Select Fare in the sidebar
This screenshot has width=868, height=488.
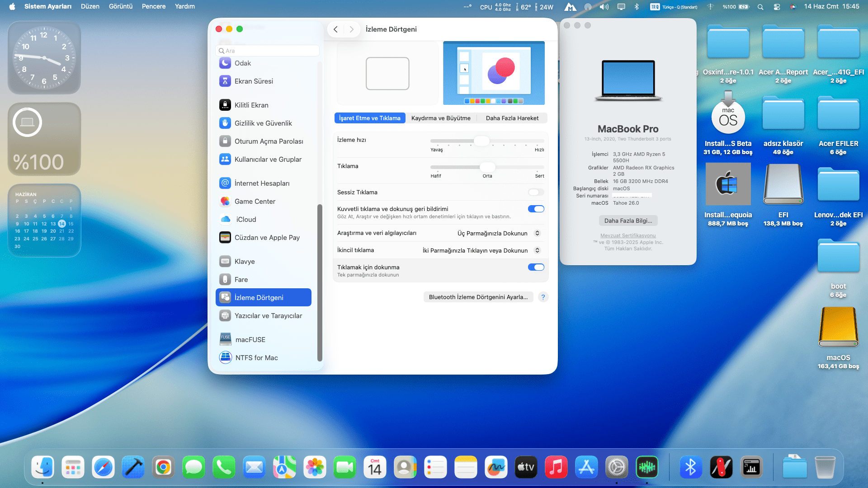241,280
